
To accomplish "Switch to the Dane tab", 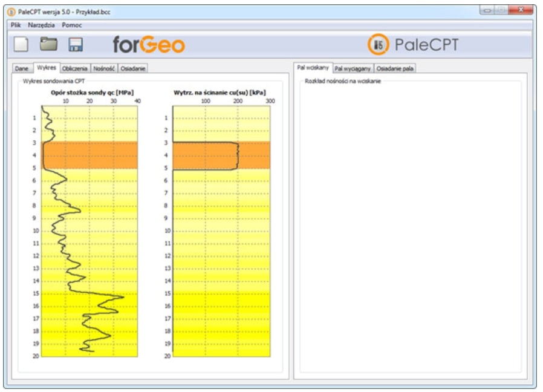I will pos(22,68).
